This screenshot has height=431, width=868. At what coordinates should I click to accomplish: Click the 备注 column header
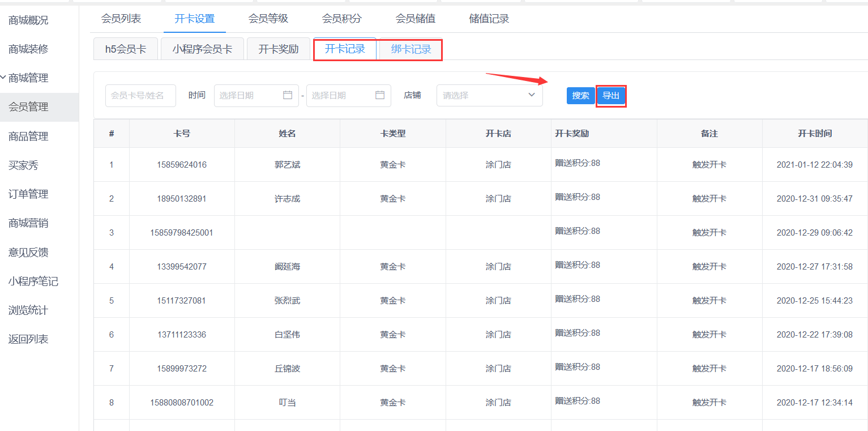pos(709,134)
